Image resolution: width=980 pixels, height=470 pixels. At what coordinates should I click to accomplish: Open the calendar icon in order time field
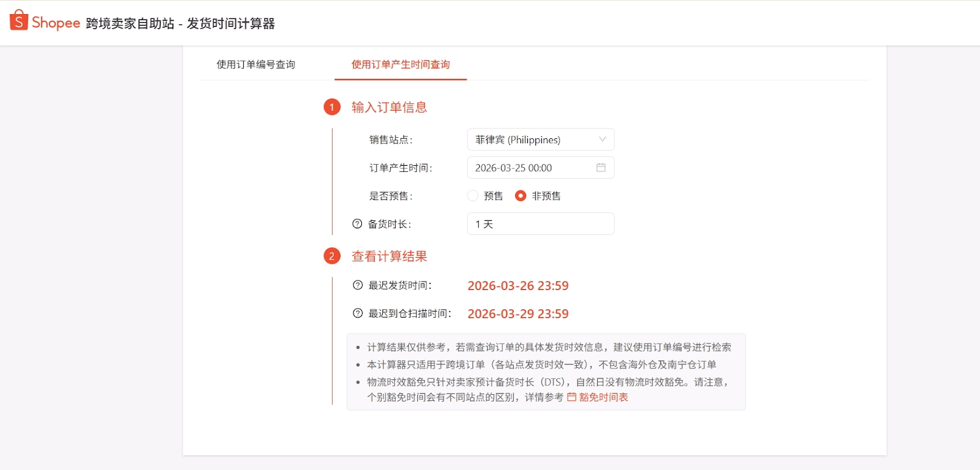[601, 168]
